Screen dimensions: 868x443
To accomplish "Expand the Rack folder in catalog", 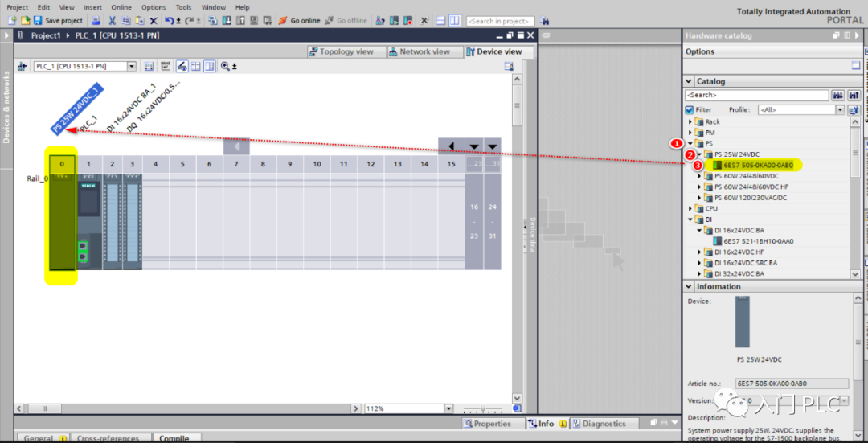I will [x=690, y=121].
